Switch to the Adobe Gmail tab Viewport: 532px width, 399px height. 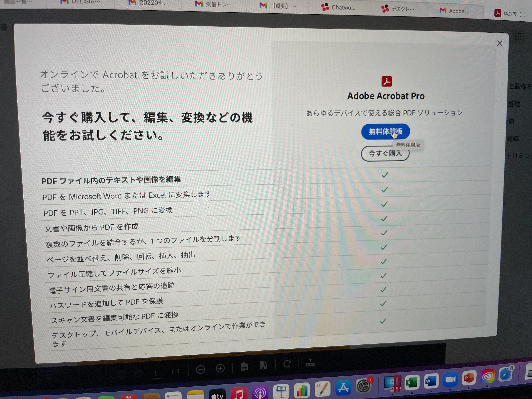point(454,11)
